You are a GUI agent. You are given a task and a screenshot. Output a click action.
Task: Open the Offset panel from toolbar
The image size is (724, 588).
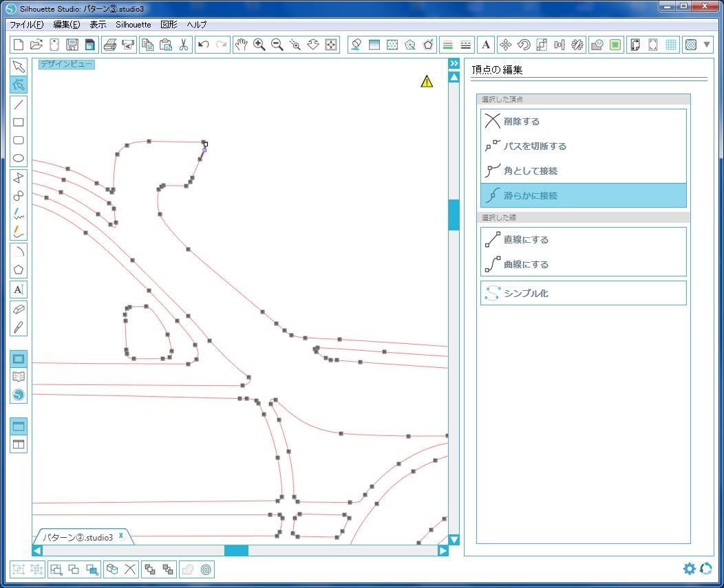(x=691, y=45)
